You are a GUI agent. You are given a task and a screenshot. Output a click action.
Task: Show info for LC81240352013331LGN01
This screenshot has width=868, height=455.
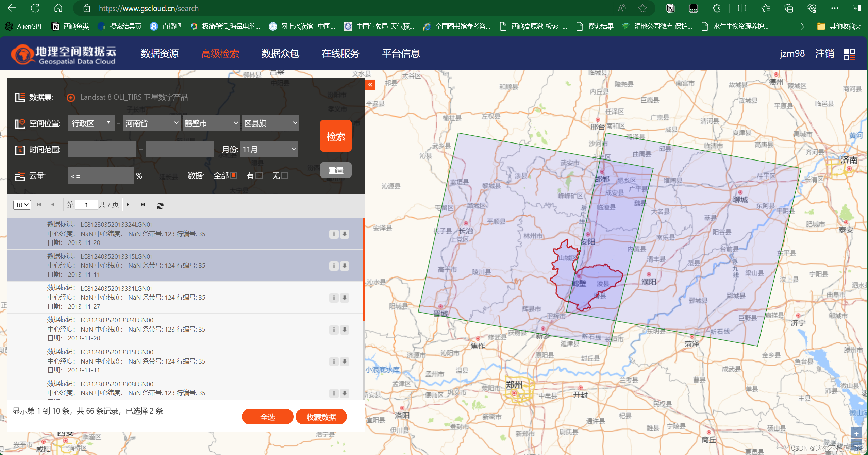[334, 298]
